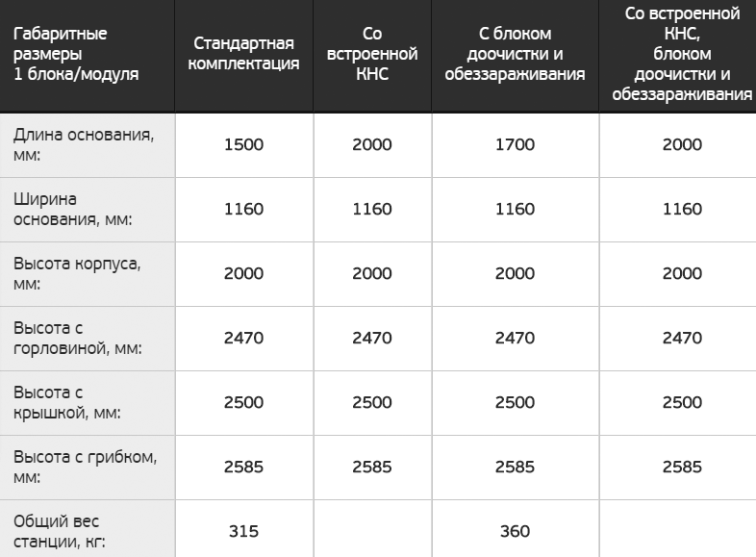Click the rightmost header with КНС, блоком доочистки

coord(683,54)
